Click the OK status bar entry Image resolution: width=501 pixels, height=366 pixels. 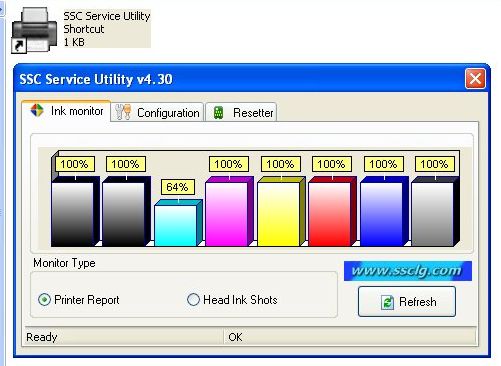pyautogui.click(x=235, y=337)
